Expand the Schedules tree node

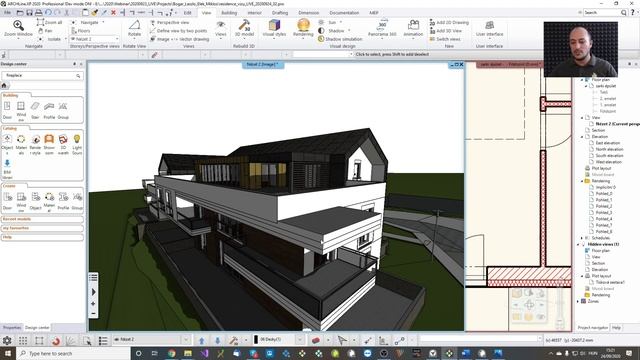click(582, 238)
